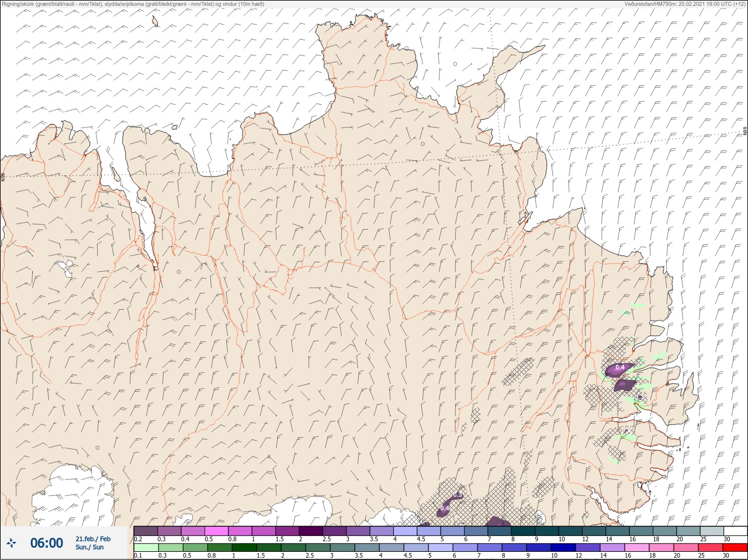Click the map title starting with 'Rigning/skúrir'
Viewport: 748px width, 560px height.
(x=133, y=4)
